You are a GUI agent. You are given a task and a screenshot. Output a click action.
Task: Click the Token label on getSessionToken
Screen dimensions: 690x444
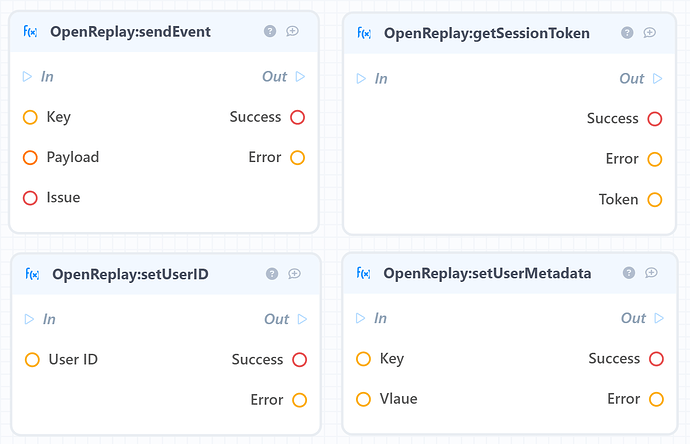[618, 199]
